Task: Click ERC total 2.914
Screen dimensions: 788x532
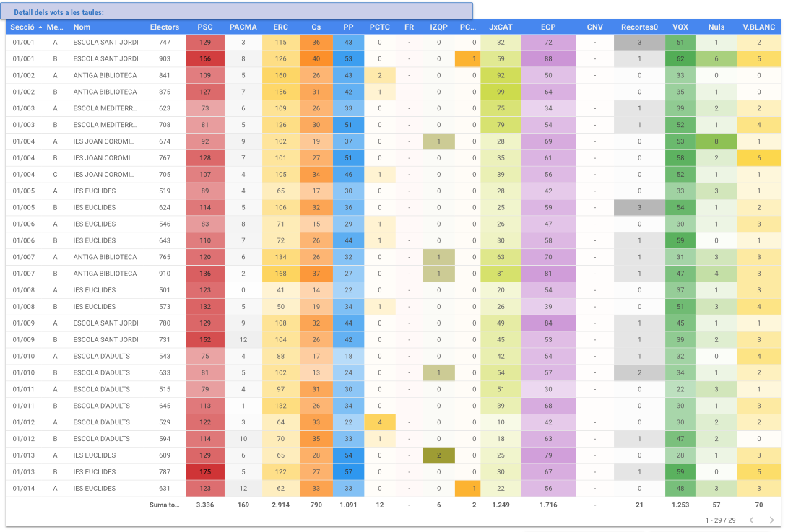Action: [280, 505]
